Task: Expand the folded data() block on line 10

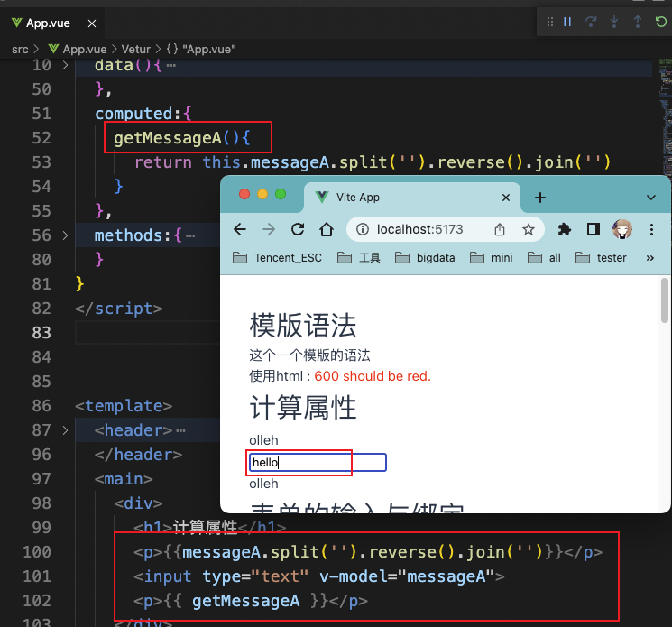Action: [x=65, y=65]
